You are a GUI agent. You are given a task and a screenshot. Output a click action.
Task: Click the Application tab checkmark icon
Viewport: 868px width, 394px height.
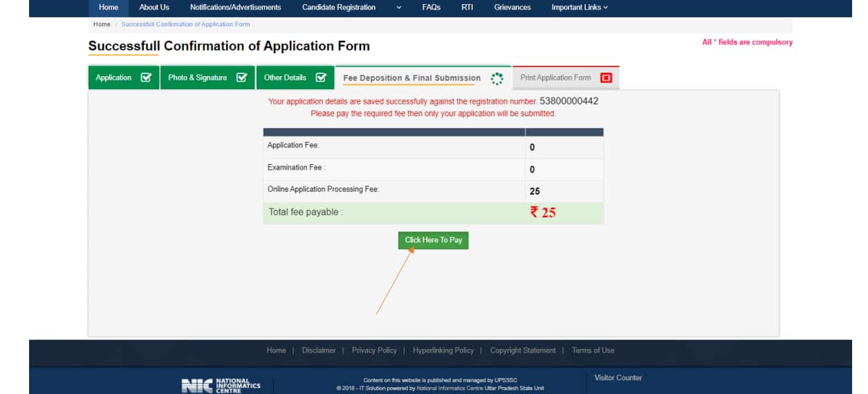click(146, 78)
